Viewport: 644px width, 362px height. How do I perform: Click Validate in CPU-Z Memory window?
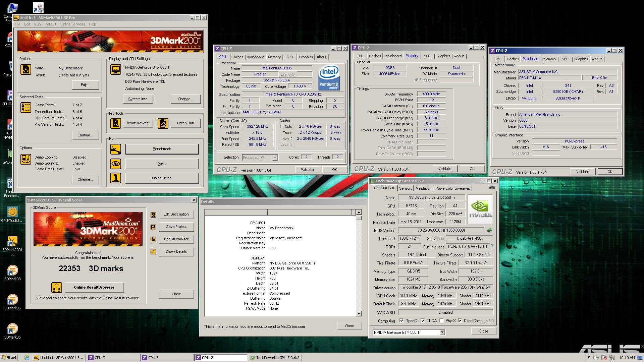pos(445,169)
